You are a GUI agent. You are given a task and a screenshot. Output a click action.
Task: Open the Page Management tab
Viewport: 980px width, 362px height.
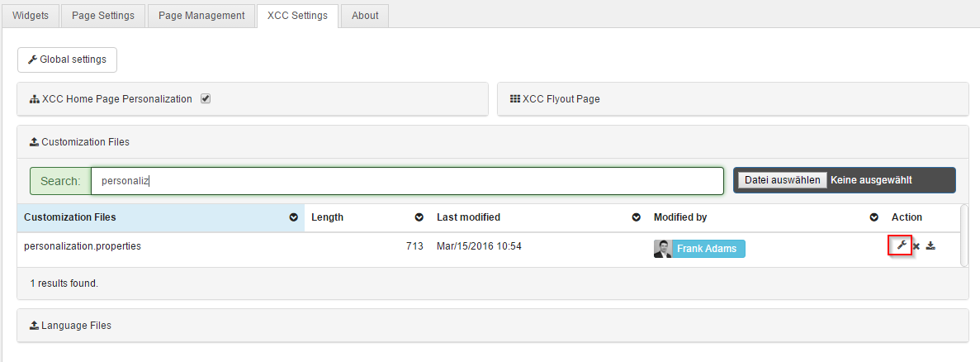(x=201, y=16)
